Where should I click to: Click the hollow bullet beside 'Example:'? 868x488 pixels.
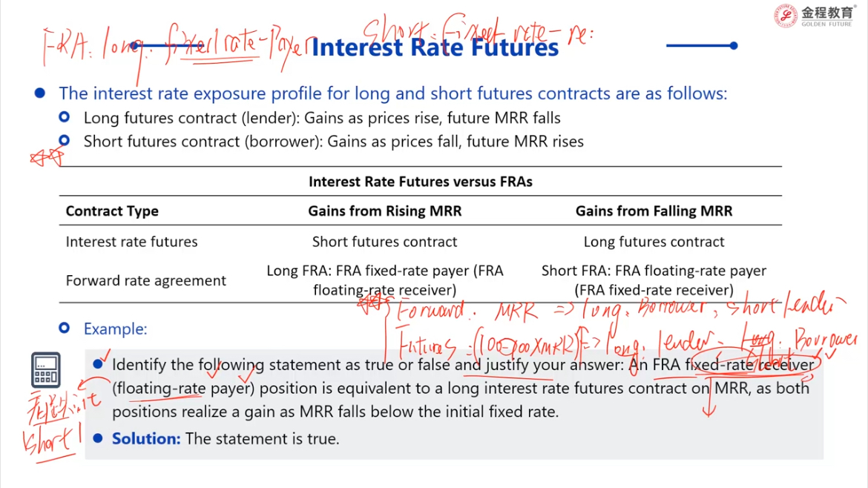(65, 328)
